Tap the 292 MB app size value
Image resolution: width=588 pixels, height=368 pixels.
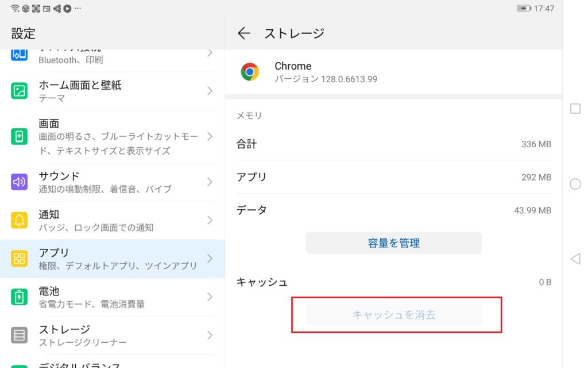(536, 177)
